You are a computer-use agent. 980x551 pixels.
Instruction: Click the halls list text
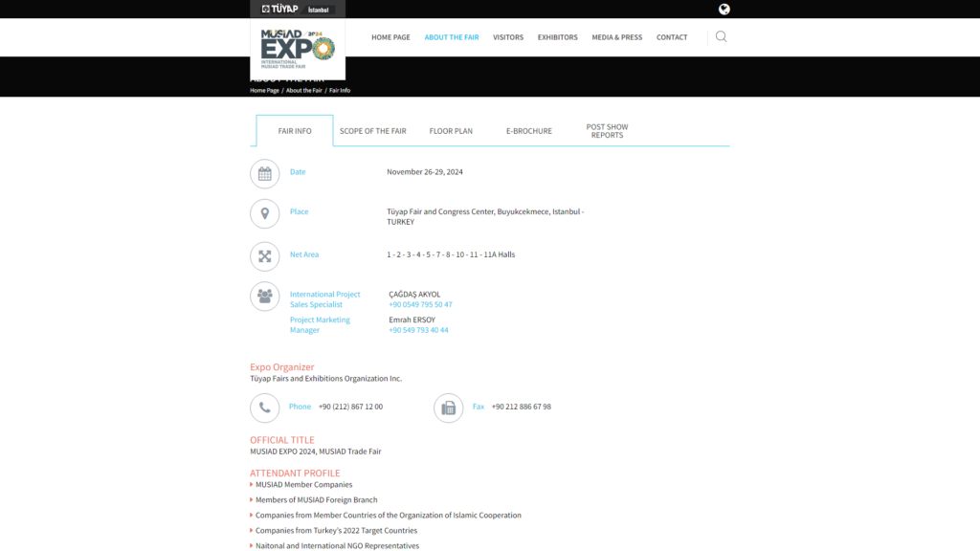451,254
